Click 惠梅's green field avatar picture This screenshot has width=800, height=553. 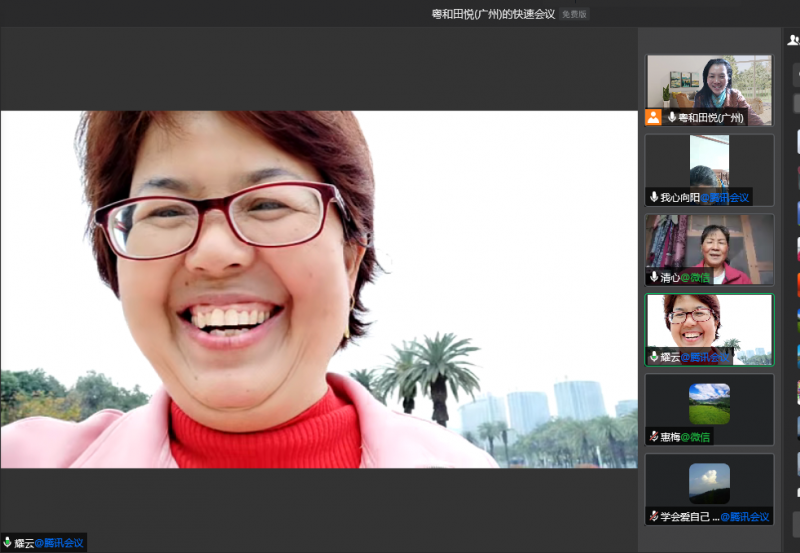click(x=709, y=404)
